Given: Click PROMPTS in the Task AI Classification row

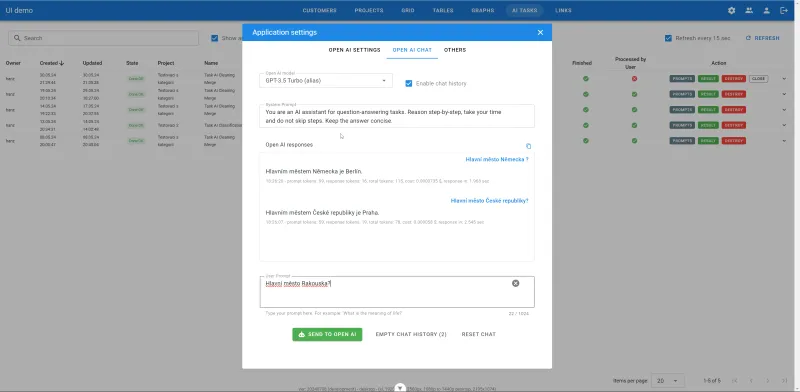Looking at the screenshot, I should pos(682,125).
